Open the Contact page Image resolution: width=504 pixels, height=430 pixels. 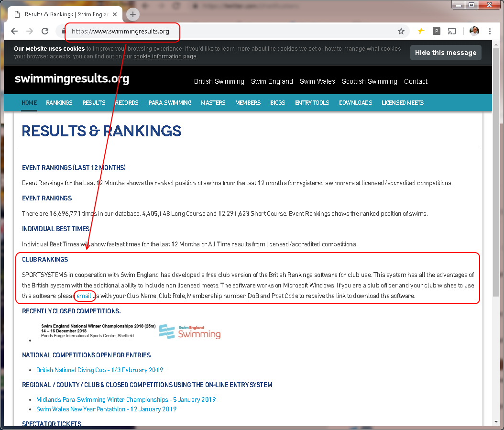pyautogui.click(x=416, y=81)
